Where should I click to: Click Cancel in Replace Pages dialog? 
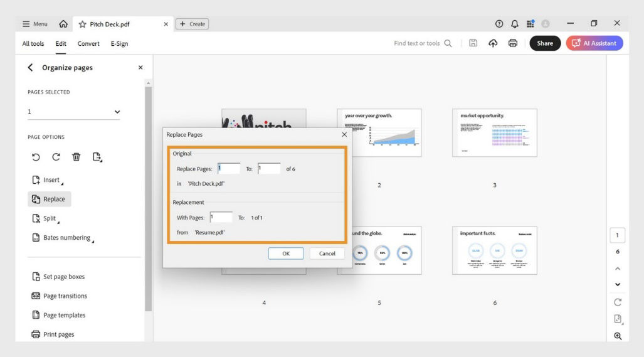327,253
